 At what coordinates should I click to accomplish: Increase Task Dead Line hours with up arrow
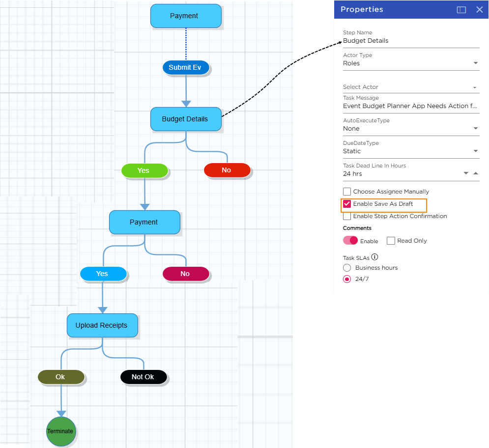pyautogui.click(x=475, y=173)
